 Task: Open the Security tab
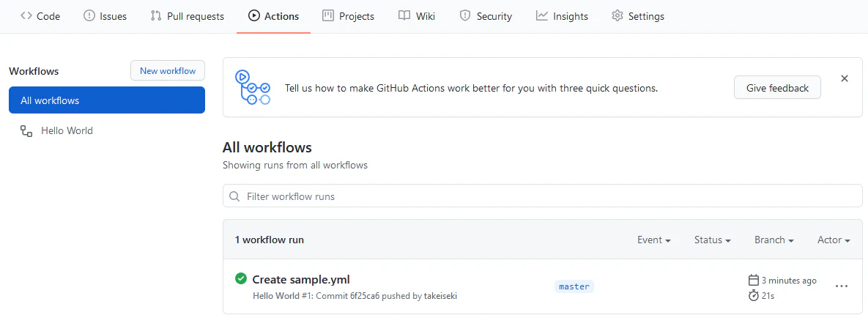pyautogui.click(x=486, y=16)
